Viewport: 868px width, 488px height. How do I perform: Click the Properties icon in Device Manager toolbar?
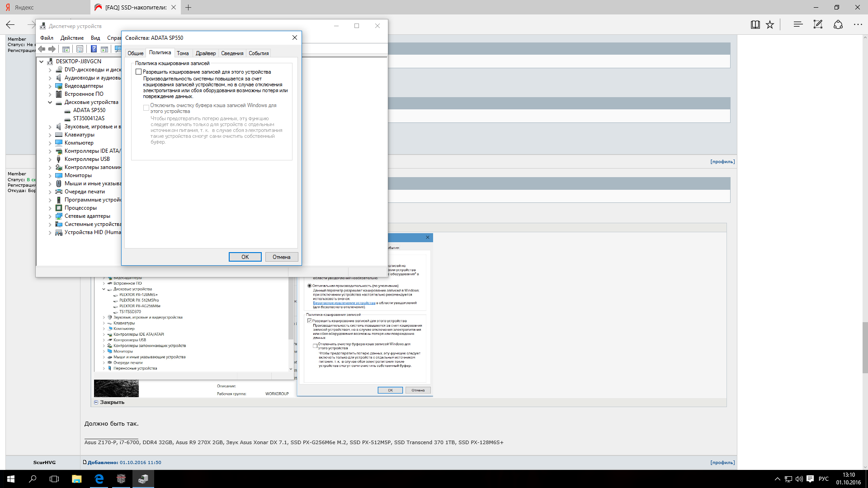pos(80,49)
